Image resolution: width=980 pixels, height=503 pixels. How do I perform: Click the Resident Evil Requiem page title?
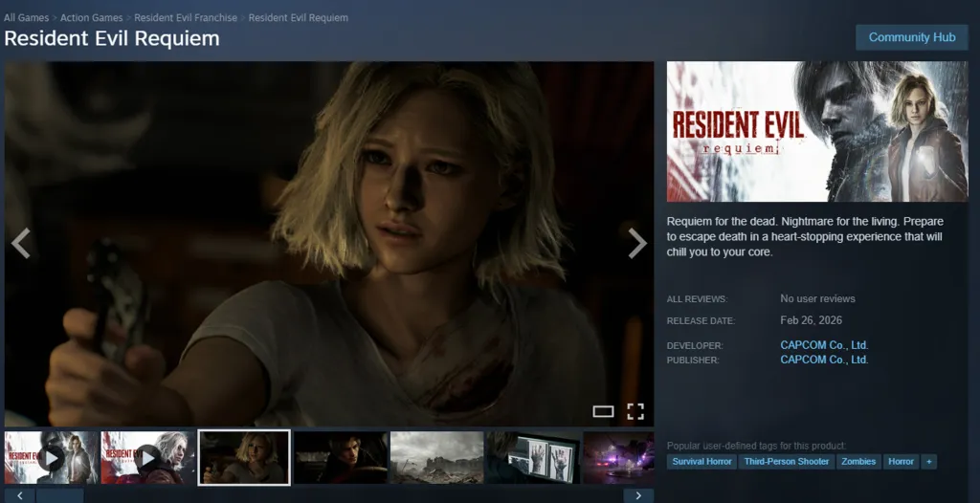pyautogui.click(x=112, y=38)
